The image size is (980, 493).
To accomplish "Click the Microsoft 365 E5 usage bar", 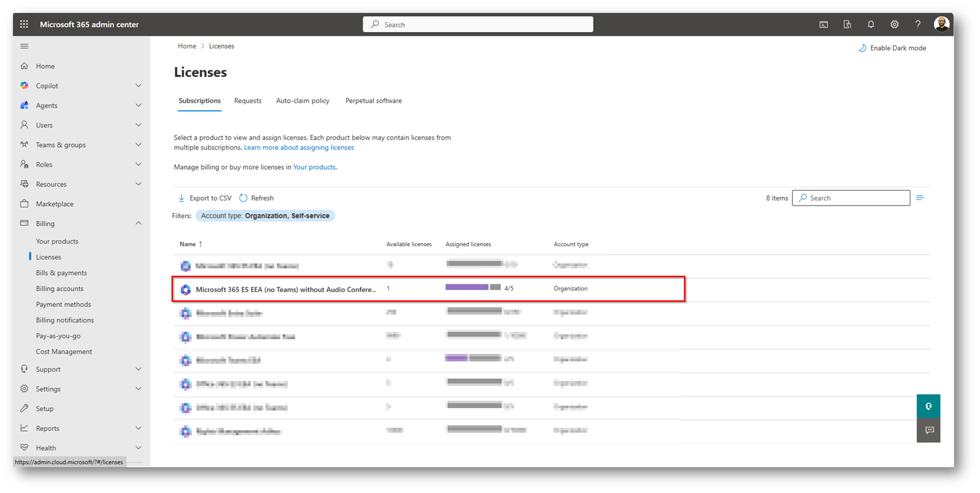I will click(x=472, y=287).
